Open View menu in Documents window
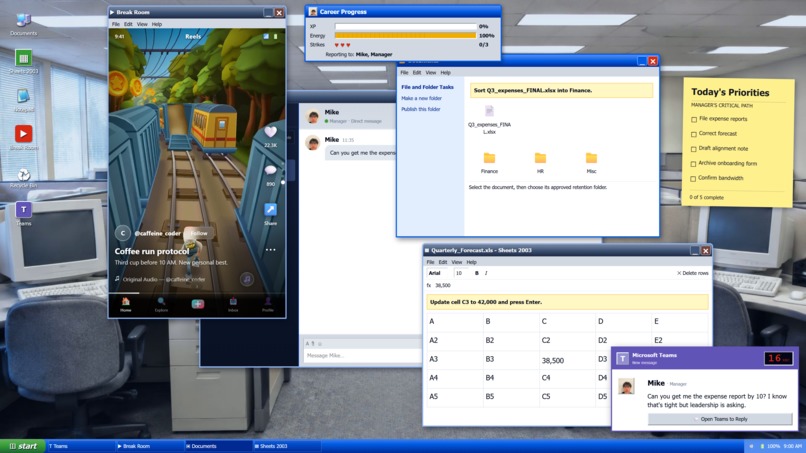This screenshot has height=453, width=806. [x=431, y=73]
